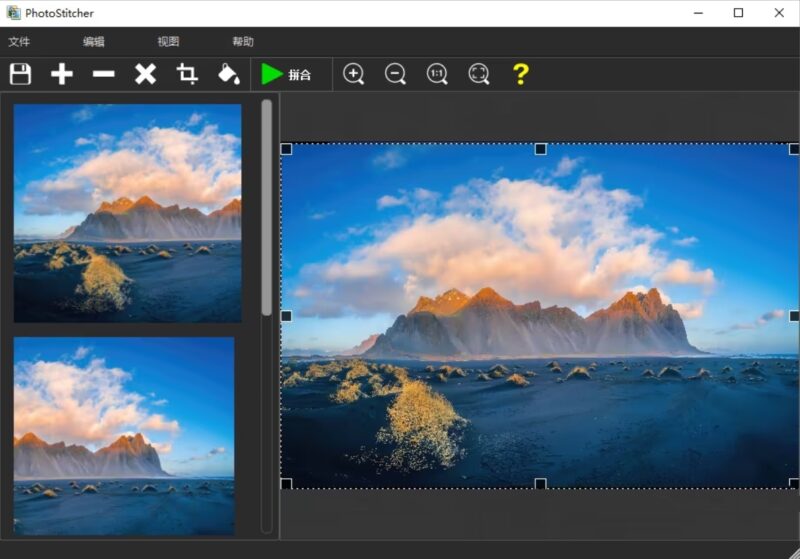Click the PhotoStitcher app icon in title bar
800x559 pixels.
pos(14,13)
